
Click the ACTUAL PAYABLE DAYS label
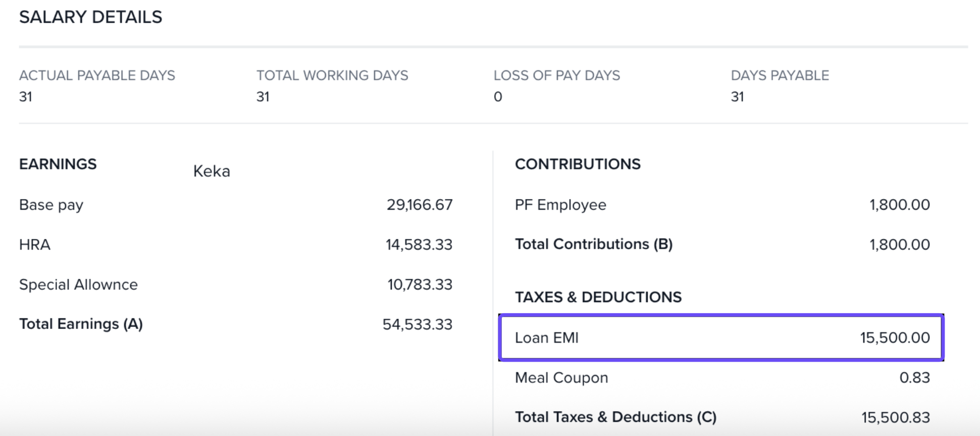coord(97,76)
